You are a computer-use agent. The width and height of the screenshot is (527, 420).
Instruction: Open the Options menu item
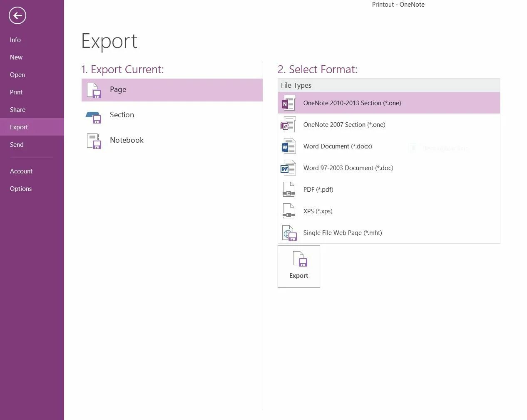coord(32,189)
